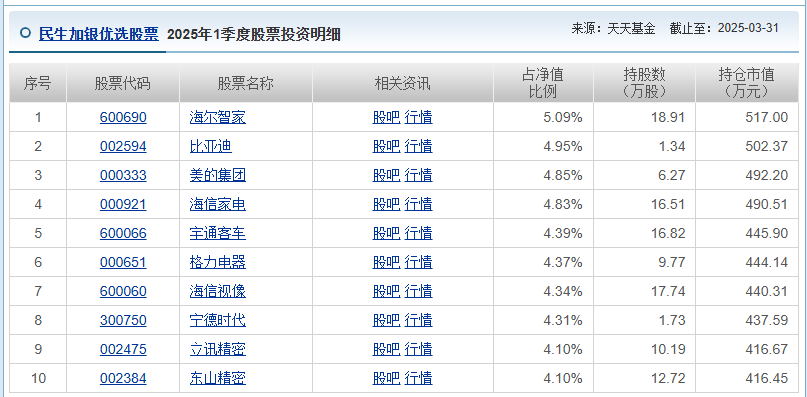Click the 2025年1季度股票投资明细 heading
Viewport: 807px width, 397px height.
(254, 34)
